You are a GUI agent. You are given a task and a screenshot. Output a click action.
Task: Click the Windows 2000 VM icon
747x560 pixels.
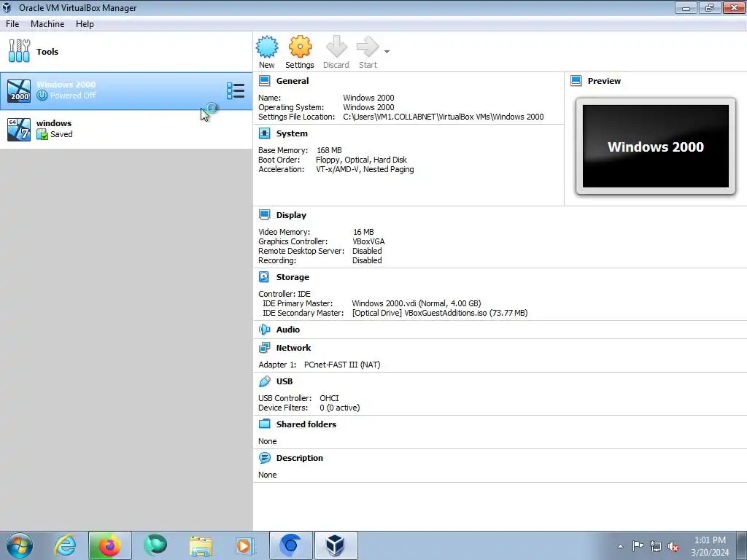pos(19,91)
